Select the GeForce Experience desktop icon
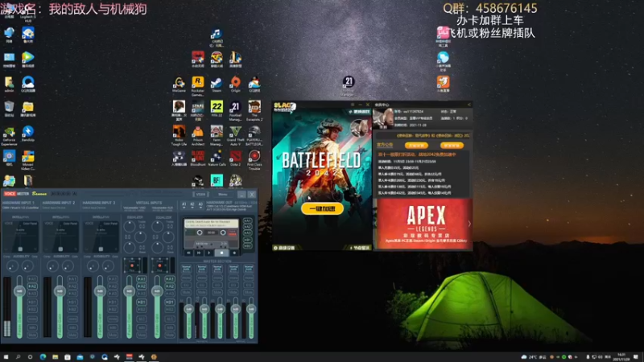This screenshot has height=362, width=644. tap(9, 135)
